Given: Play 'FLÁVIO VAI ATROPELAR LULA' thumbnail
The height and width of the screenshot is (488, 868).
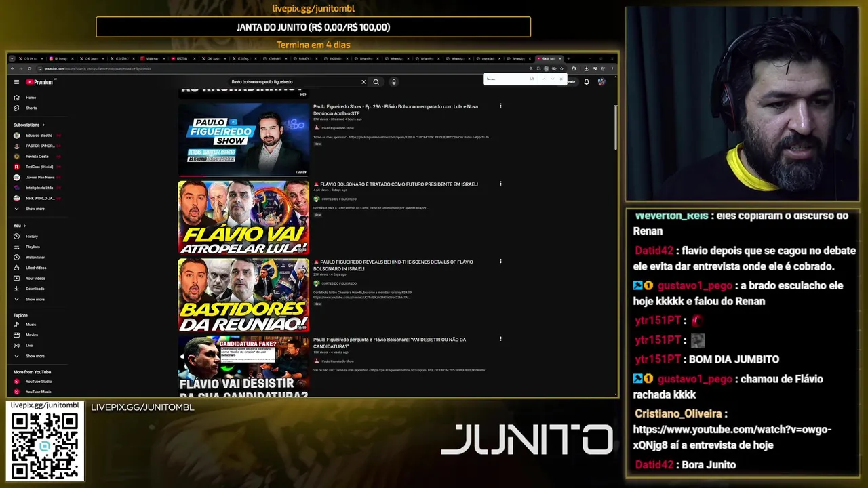Looking at the screenshot, I should pos(243,218).
